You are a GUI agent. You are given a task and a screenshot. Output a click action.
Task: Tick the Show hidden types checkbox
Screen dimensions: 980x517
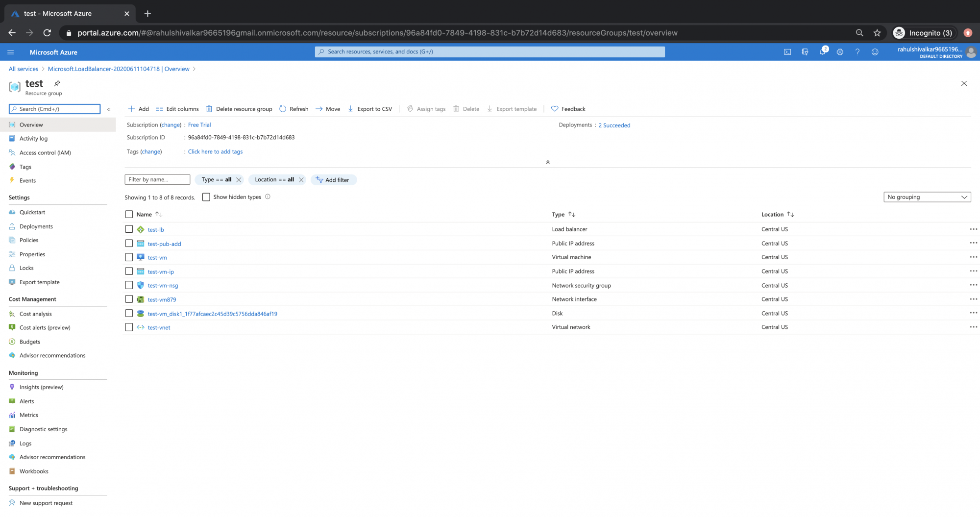point(206,197)
